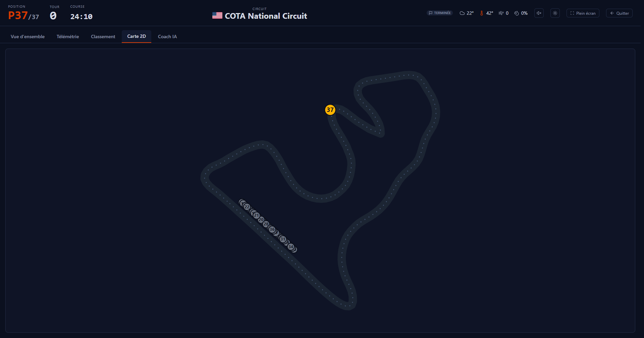Select the yellow car 37 marker
Screen dimensions: 644x338
point(330,110)
